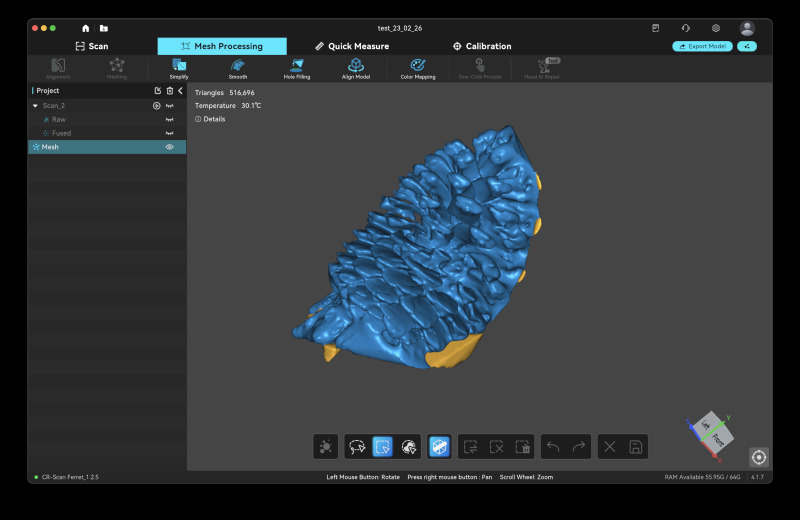
Task: Undo the last edit
Action: [553, 447]
